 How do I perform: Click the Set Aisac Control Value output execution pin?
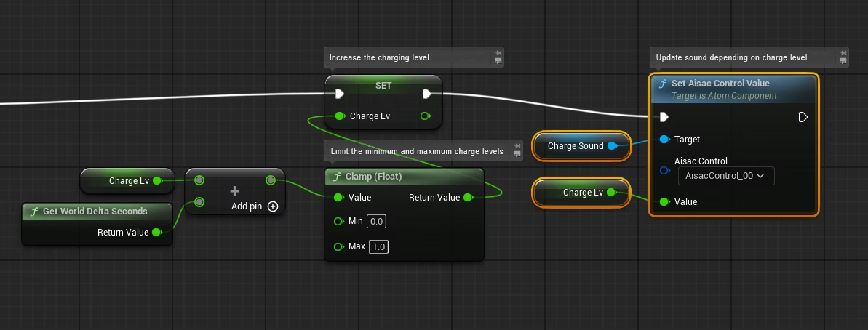click(x=803, y=117)
